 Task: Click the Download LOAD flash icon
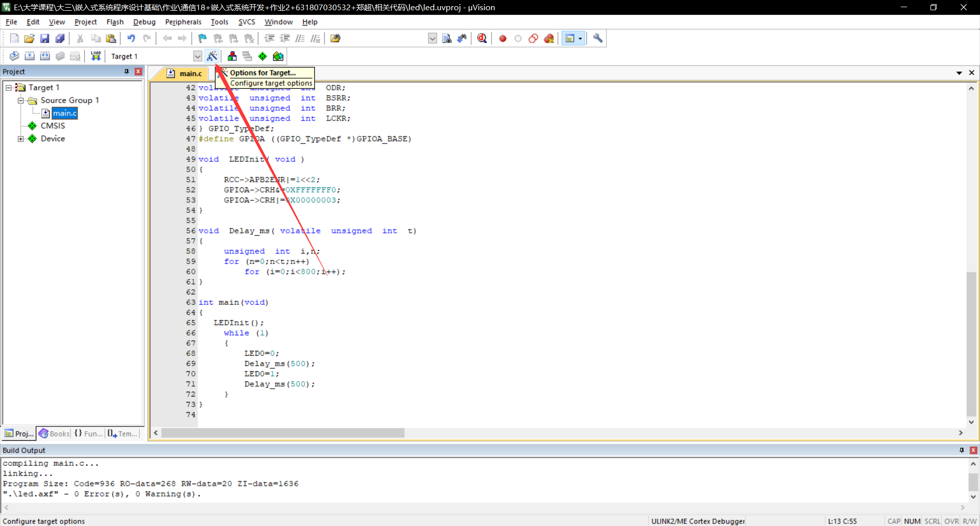tap(95, 56)
